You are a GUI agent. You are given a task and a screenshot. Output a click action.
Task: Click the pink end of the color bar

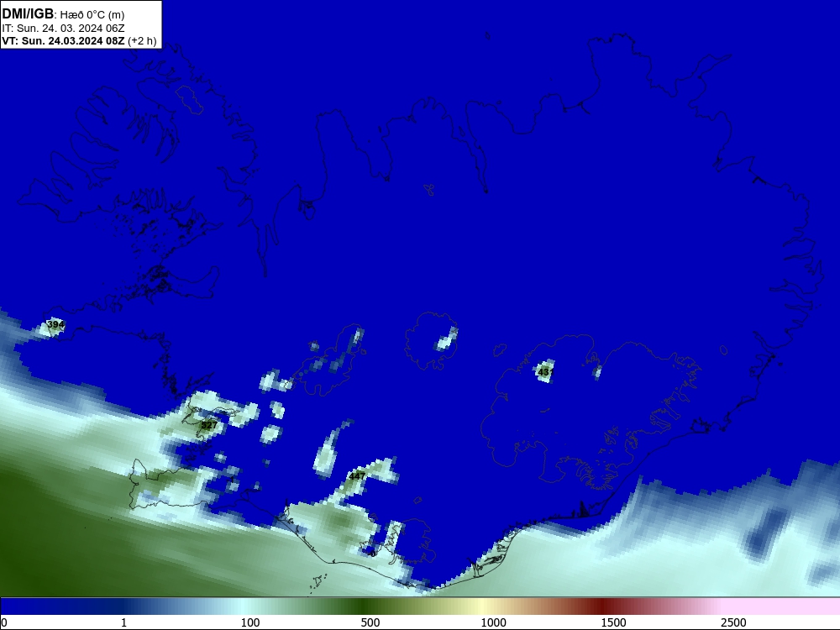click(782, 606)
